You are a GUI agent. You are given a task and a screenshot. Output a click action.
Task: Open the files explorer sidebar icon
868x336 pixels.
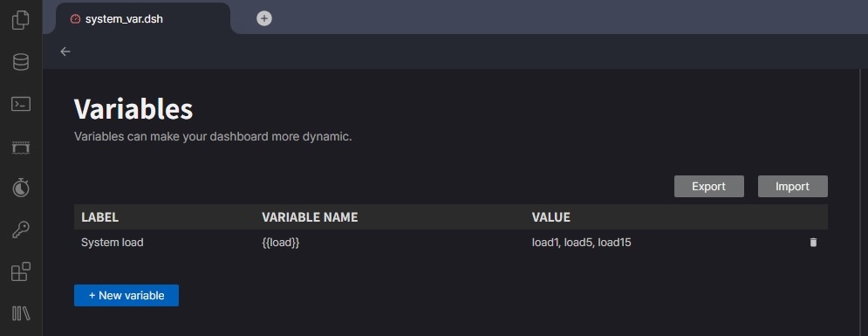point(20,20)
